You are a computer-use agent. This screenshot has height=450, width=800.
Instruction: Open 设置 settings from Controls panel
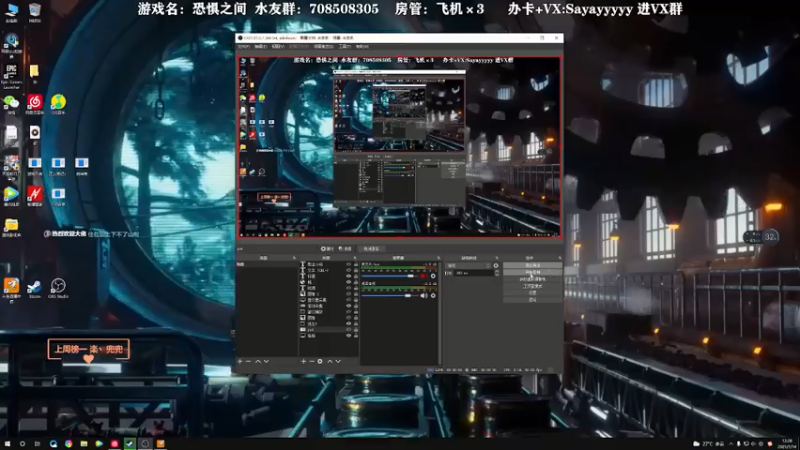533,293
